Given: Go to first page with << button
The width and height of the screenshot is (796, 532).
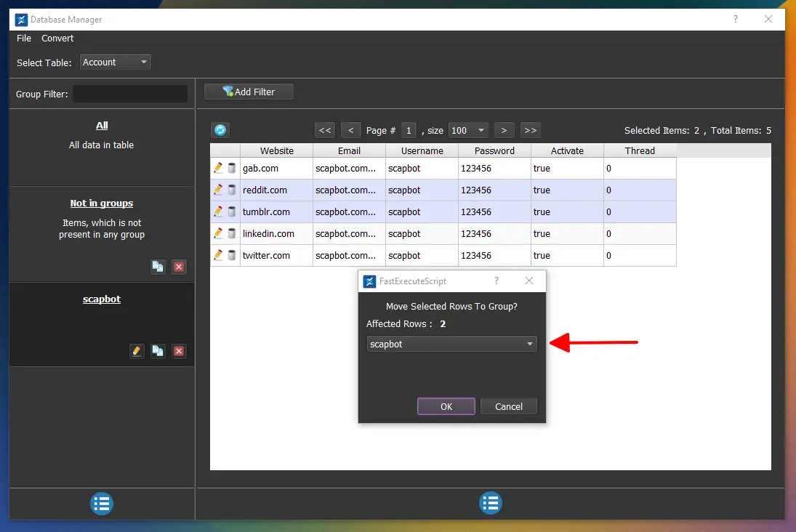Looking at the screenshot, I should click(325, 131).
